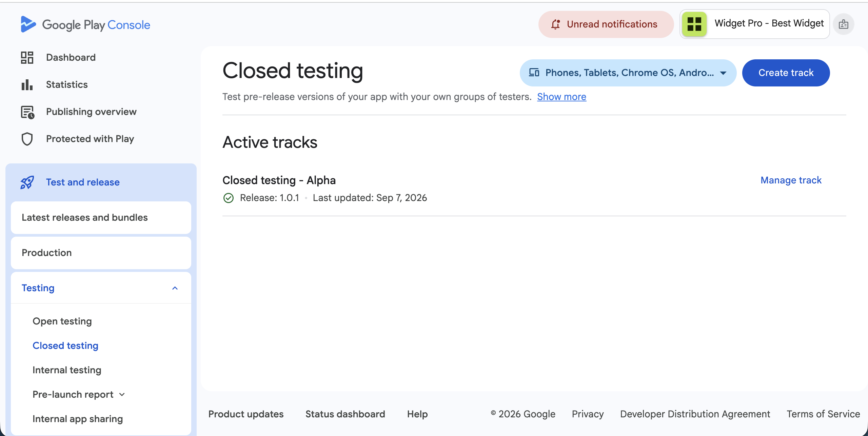
Task: Collapse the Testing section chevron
Action: 175,288
